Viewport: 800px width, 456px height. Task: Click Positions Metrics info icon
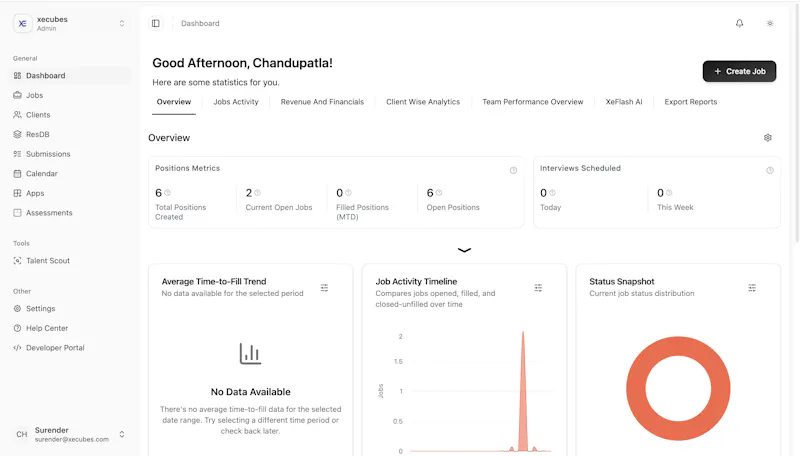(513, 170)
